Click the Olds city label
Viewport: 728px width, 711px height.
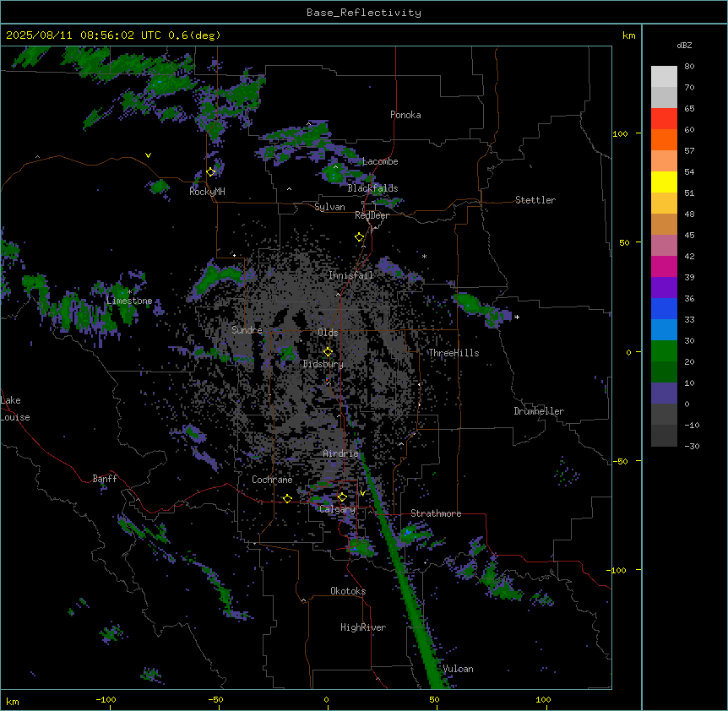click(328, 333)
